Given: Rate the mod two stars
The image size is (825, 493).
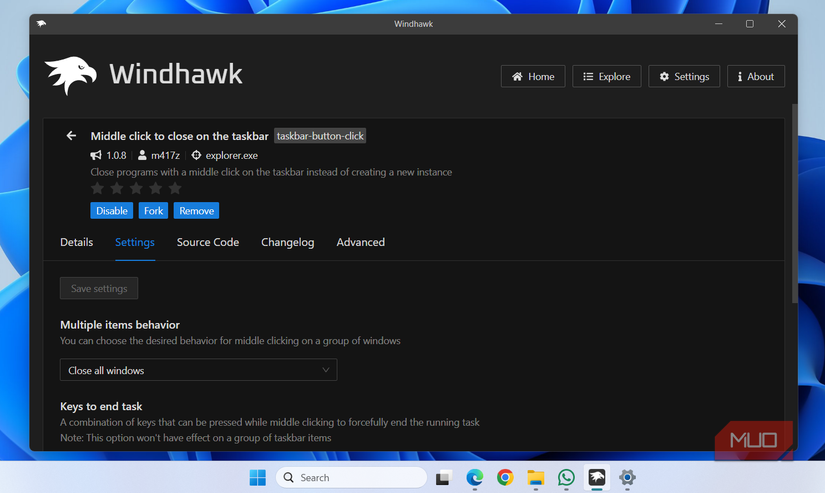Looking at the screenshot, I should click(x=117, y=188).
